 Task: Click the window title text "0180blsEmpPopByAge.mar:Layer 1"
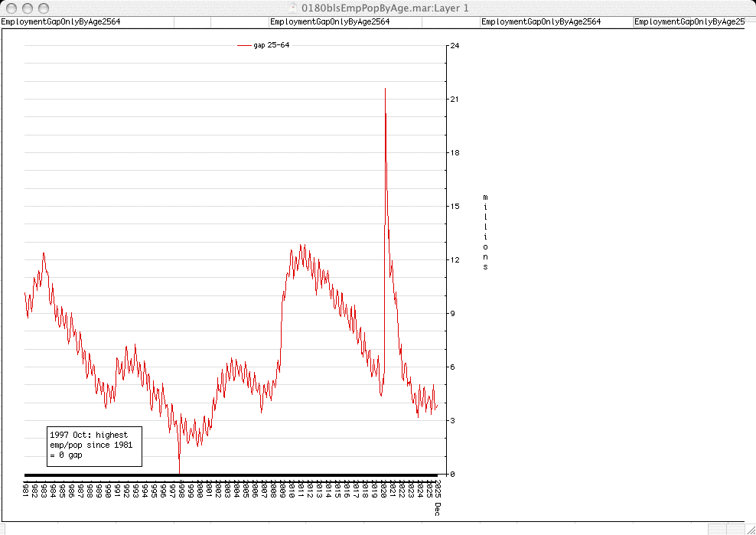tap(386, 8)
